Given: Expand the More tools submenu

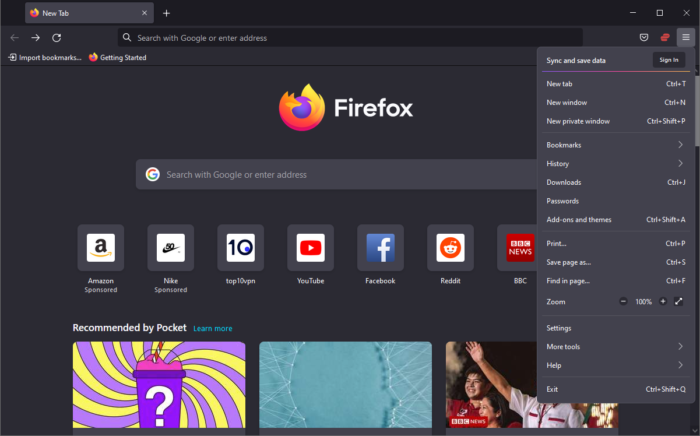Looking at the screenshot, I should (x=616, y=347).
